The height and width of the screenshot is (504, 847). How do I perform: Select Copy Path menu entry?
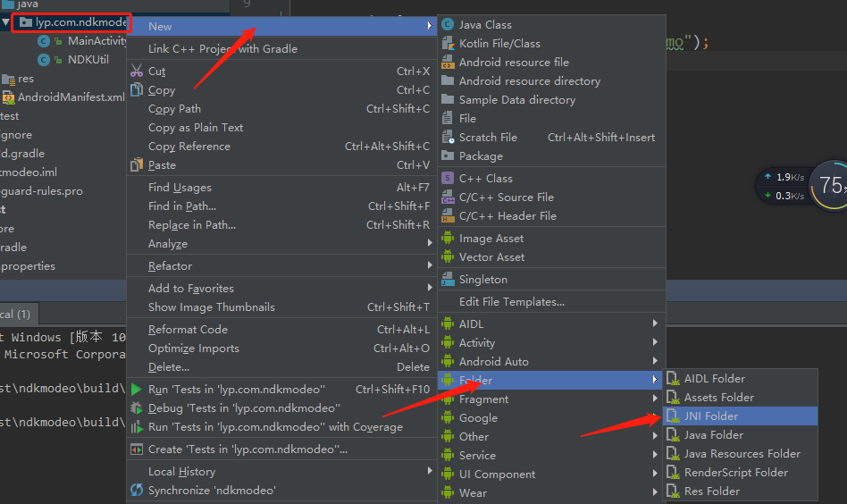click(281, 109)
